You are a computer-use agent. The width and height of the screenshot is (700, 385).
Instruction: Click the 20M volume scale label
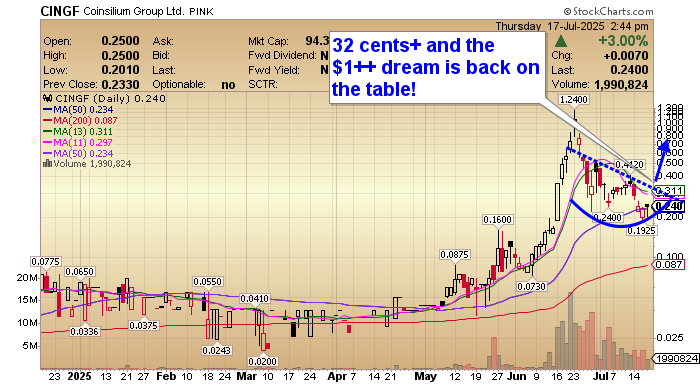pyautogui.click(x=28, y=278)
